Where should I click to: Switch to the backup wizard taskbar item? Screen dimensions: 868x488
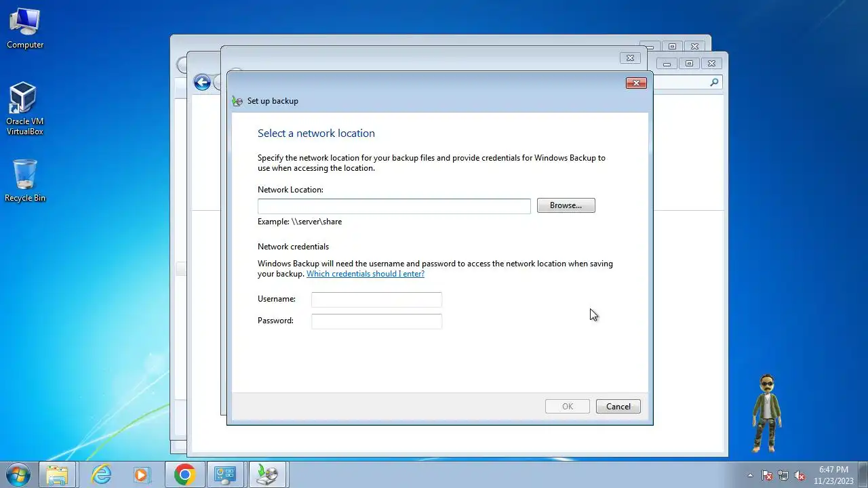[267, 474]
